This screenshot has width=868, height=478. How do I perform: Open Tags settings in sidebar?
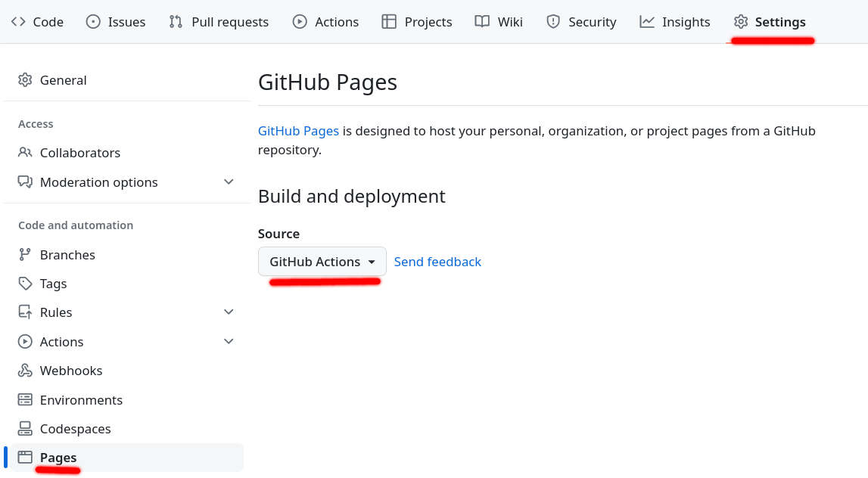click(x=127, y=284)
